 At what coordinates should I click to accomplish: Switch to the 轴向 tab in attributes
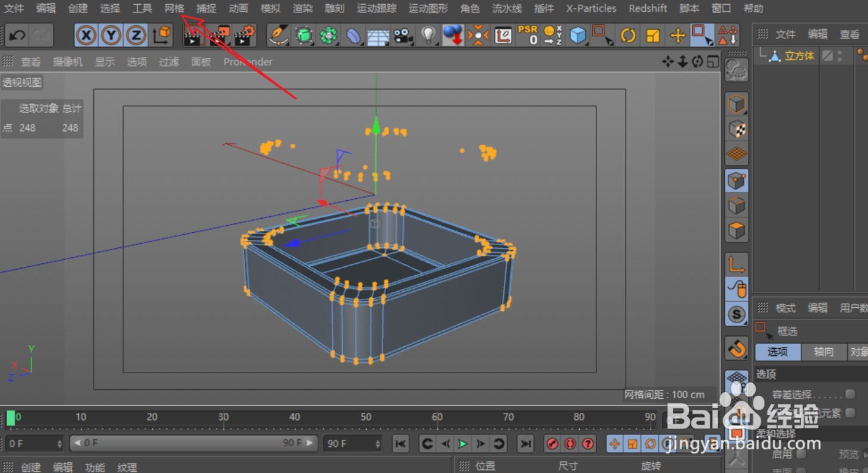pyautogui.click(x=824, y=352)
